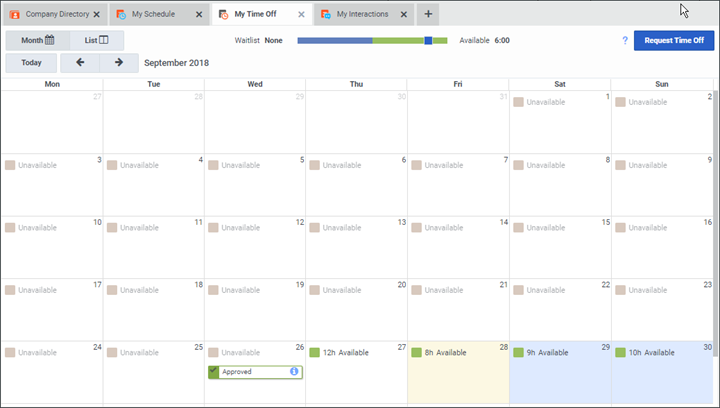Screen dimensions: 720x408
Task: Go to next month with right arrow
Action: (119, 63)
